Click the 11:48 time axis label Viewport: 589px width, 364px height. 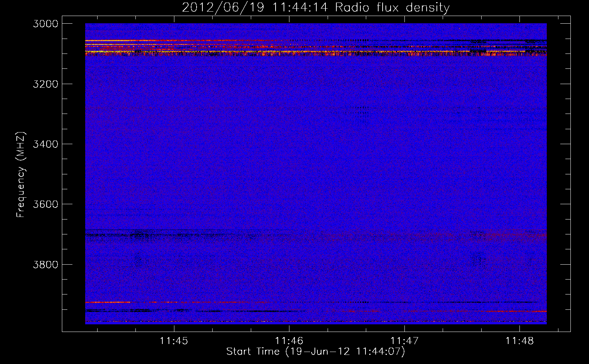[519, 341]
